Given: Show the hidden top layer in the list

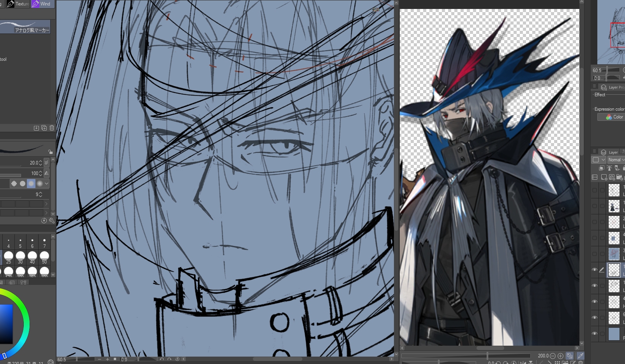Looking at the screenshot, I should 594,190.
